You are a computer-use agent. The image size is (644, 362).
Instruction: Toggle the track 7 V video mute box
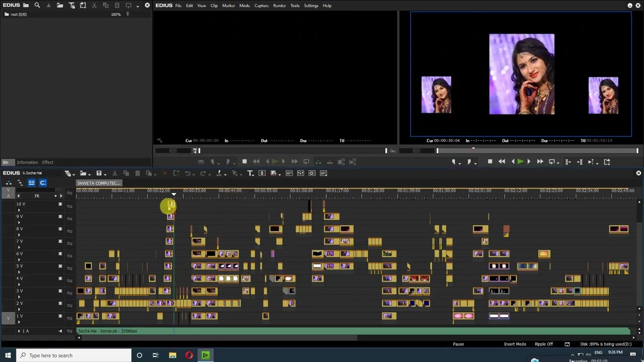click(60, 241)
